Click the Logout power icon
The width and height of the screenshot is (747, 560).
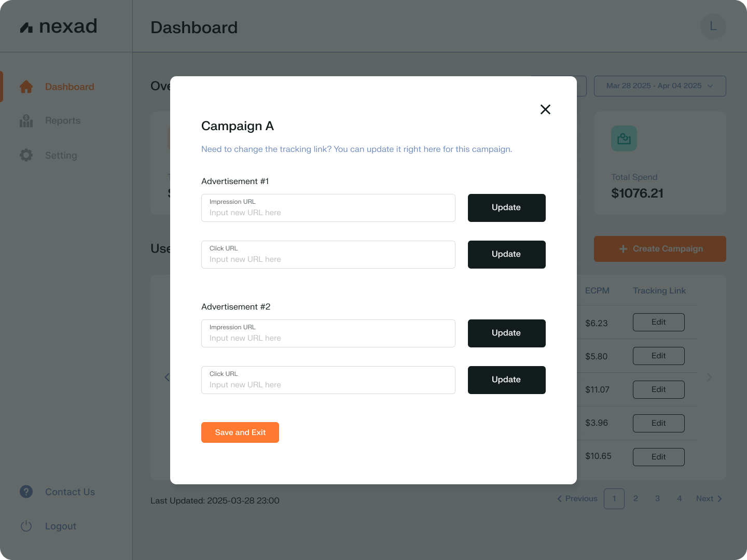pyautogui.click(x=26, y=526)
